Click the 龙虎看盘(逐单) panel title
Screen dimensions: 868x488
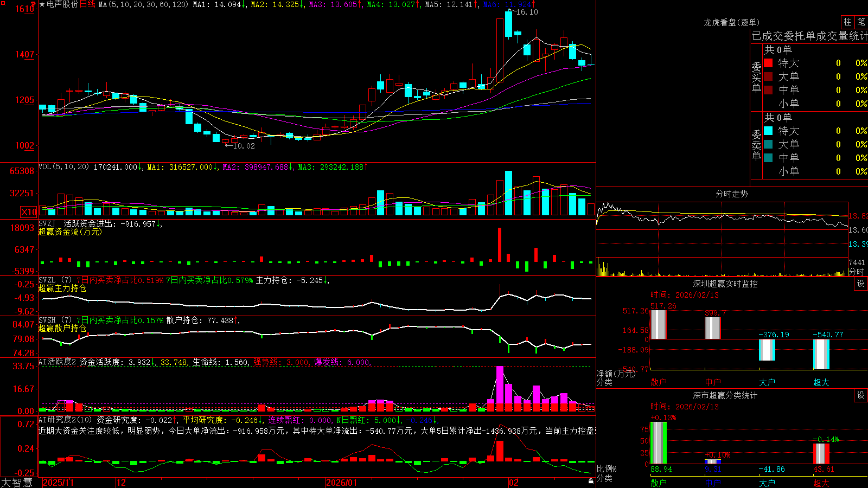732,22
